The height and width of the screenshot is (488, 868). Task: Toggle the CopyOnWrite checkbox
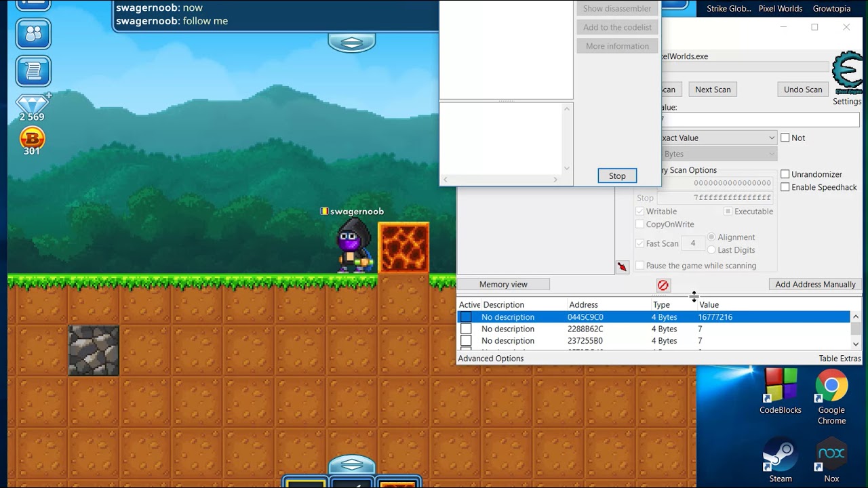coord(639,224)
